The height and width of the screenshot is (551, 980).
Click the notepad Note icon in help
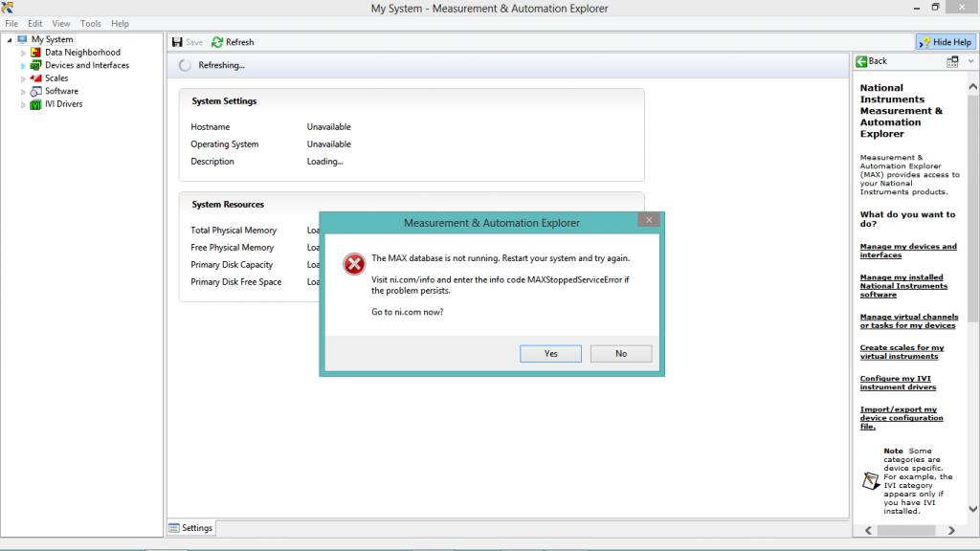coord(871,480)
